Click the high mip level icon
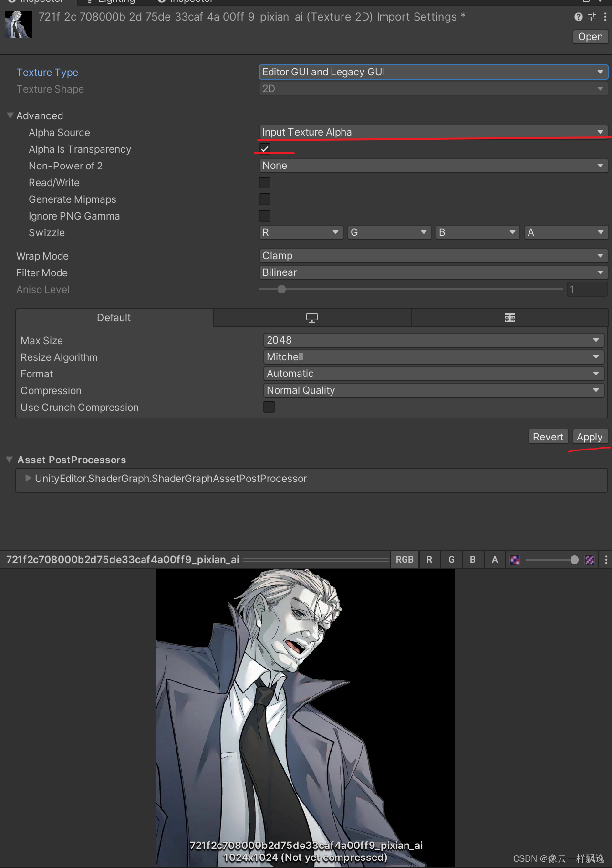Screen dimensions: 612x868 click(590, 560)
